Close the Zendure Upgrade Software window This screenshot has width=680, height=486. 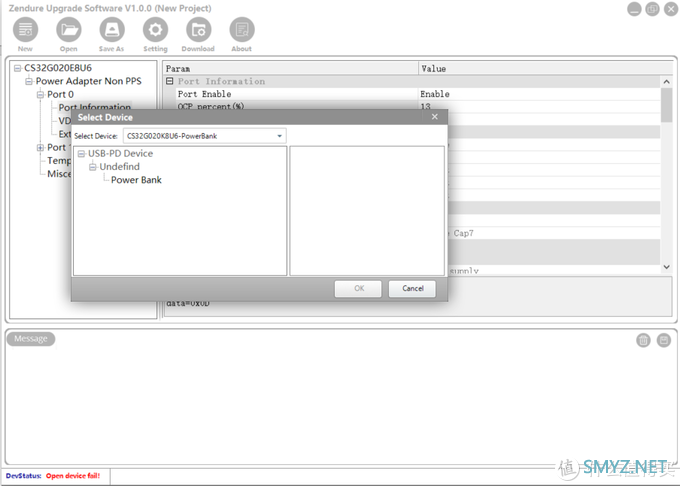click(671, 9)
